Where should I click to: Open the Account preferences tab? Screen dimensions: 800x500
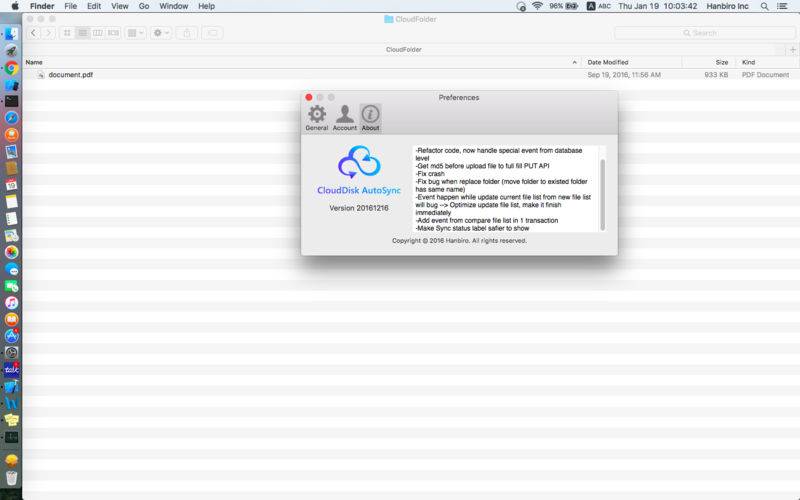point(345,118)
